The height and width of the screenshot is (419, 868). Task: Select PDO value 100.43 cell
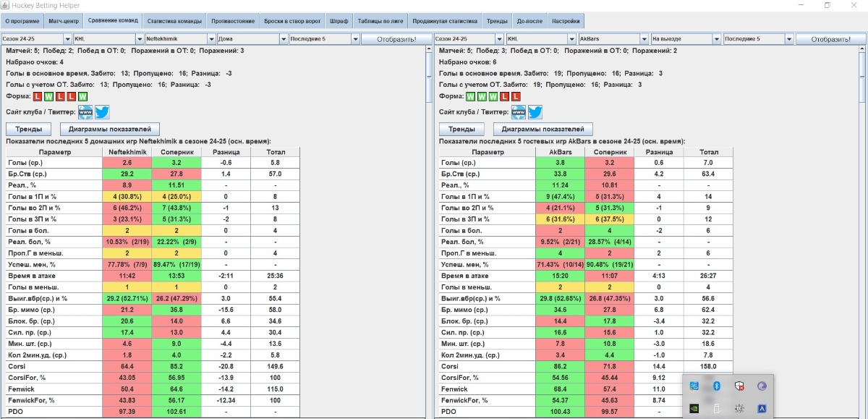tap(561, 412)
